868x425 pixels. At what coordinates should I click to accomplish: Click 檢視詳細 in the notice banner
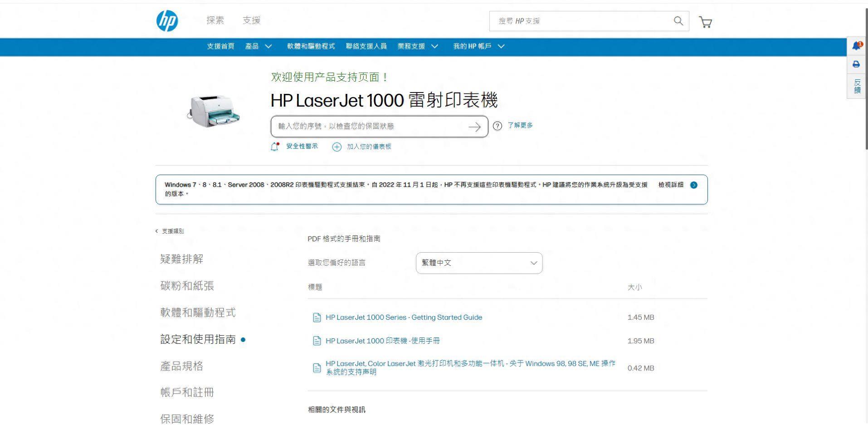tap(671, 185)
